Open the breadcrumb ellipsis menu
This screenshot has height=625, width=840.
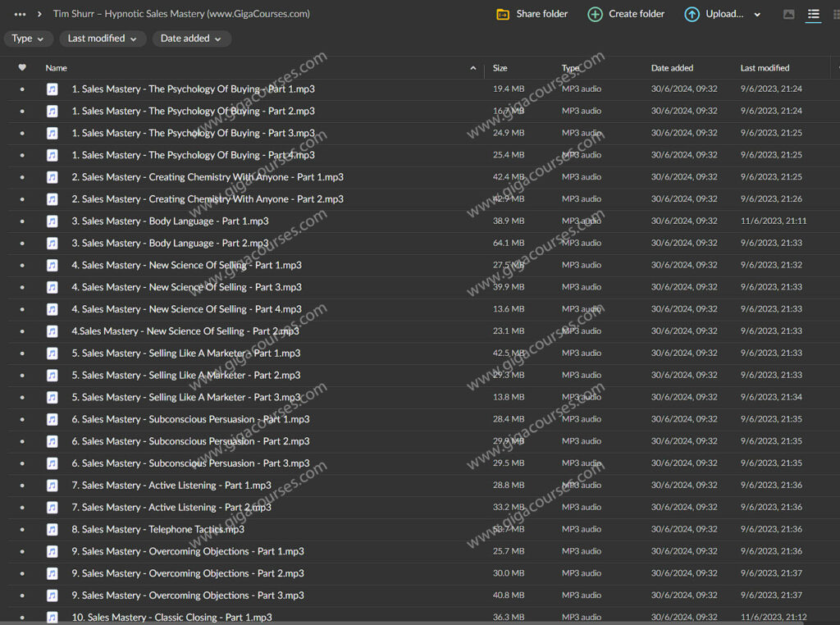click(x=21, y=14)
